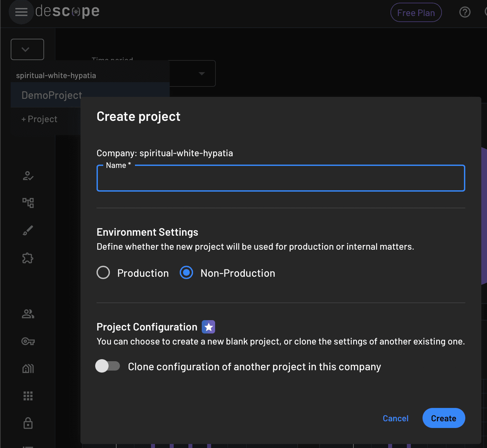The height and width of the screenshot is (448, 487).
Task: Open the hamburger menu at top left
Action: coord(21,12)
